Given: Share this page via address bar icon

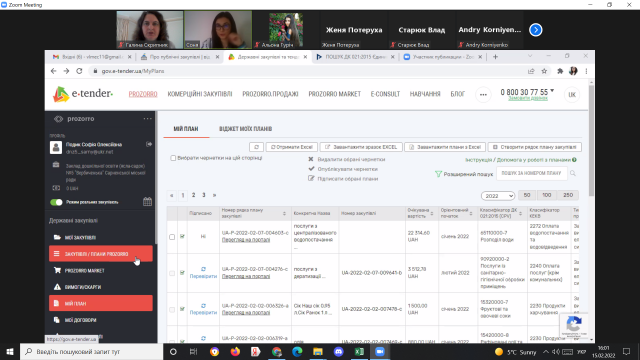Looking at the screenshot, I should point(531,71).
